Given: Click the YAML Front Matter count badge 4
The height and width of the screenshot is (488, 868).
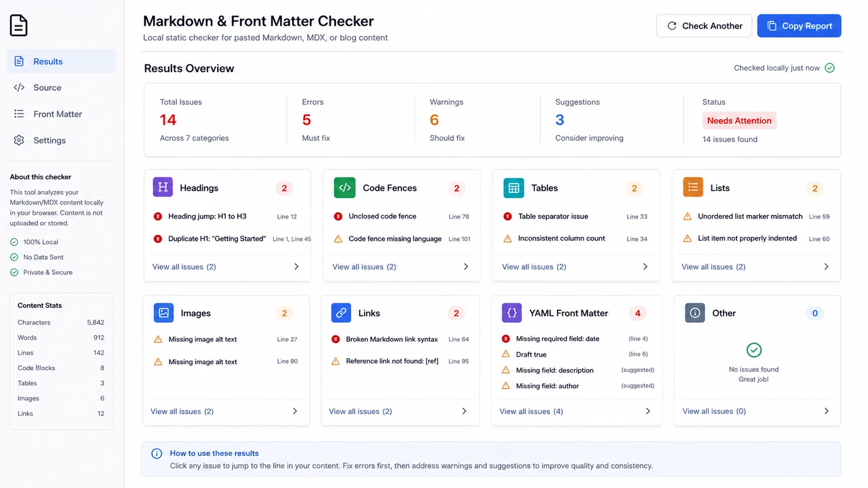Looking at the screenshot, I should coord(638,313).
